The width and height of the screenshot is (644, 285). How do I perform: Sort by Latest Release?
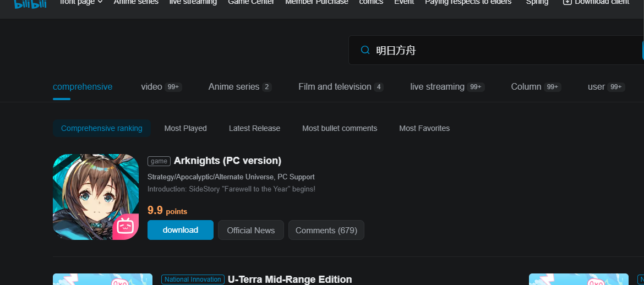coord(255,128)
